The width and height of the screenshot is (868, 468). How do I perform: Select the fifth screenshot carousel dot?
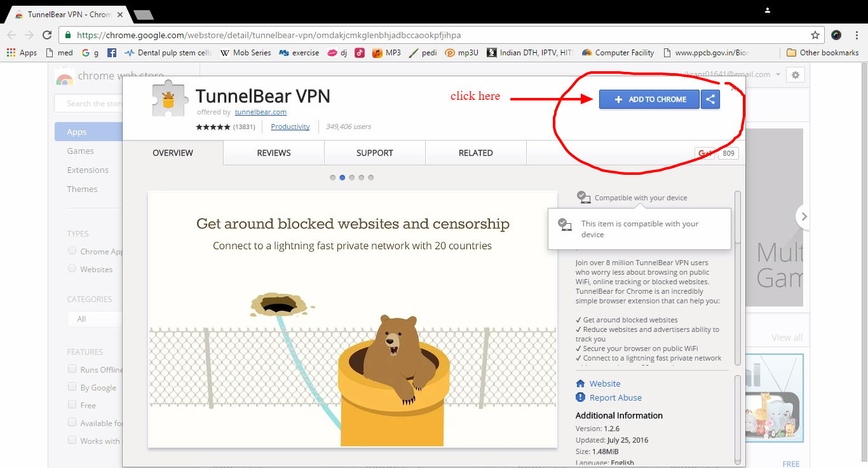[x=371, y=177]
